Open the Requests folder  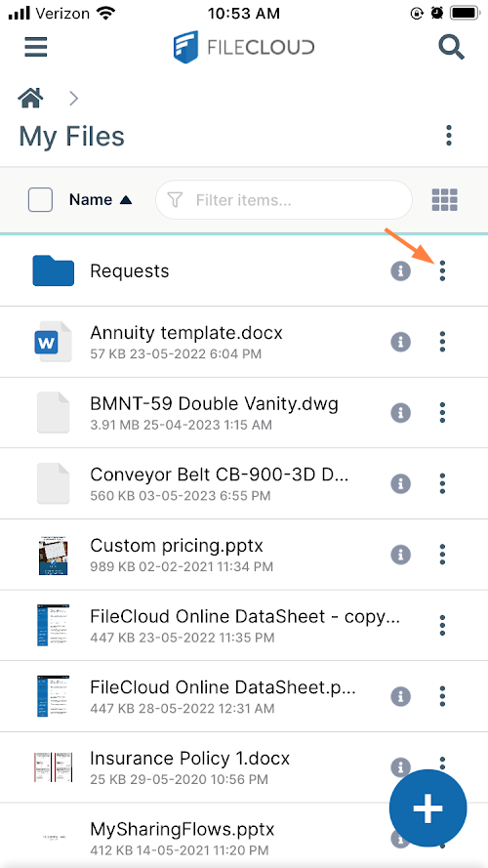130,270
